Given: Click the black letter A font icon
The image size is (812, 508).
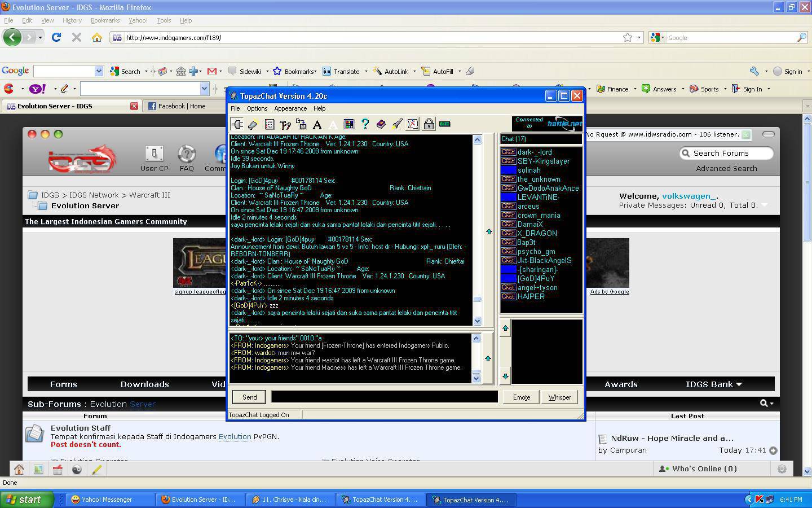Looking at the screenshot, I should click(317, 125).
